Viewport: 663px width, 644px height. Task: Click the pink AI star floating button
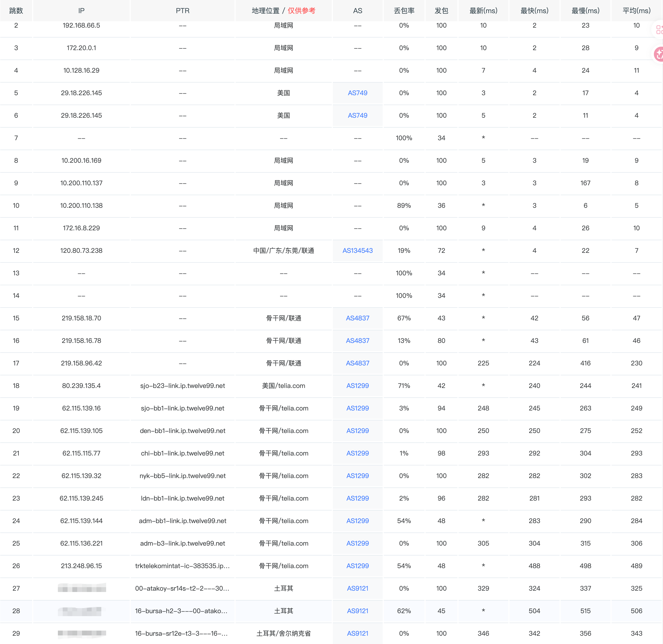(x=659, y=54)
